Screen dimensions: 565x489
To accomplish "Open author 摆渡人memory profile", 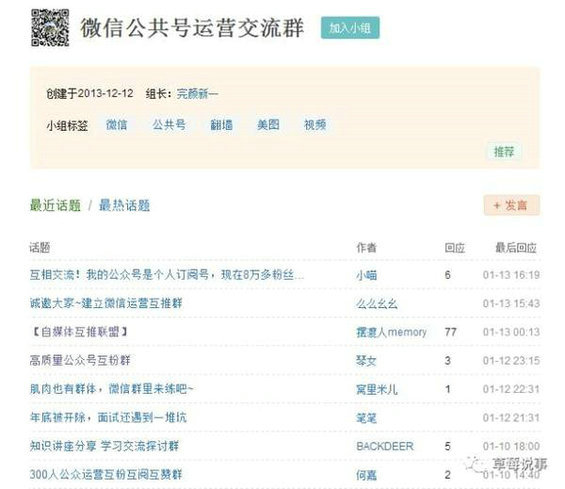I will (x=391, y=332).
